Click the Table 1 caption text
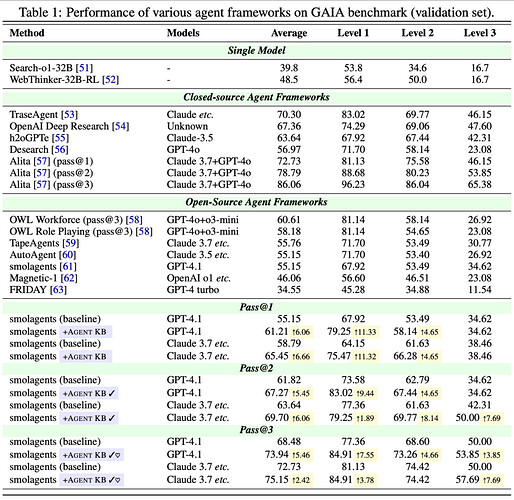 point(256,13)
